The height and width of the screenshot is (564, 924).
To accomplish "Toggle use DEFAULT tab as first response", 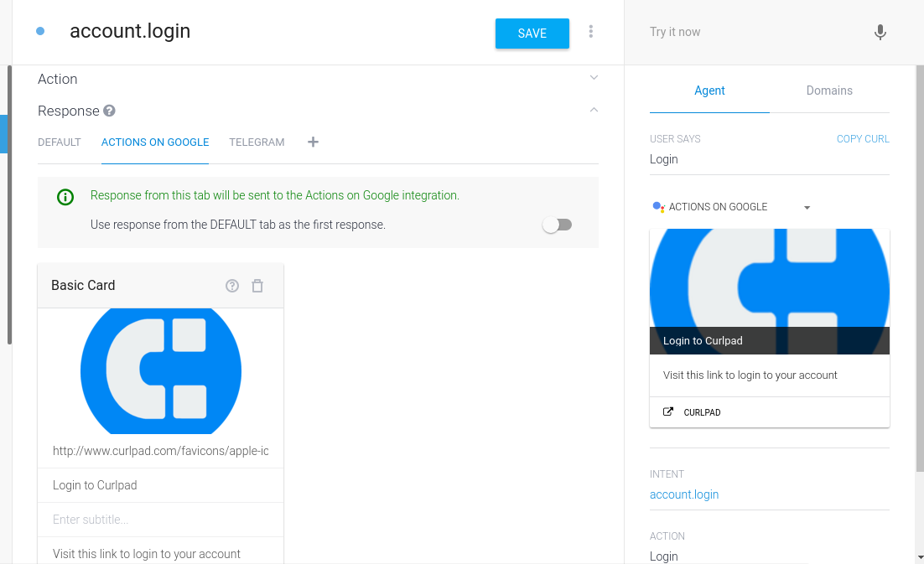I will [558, 225].
